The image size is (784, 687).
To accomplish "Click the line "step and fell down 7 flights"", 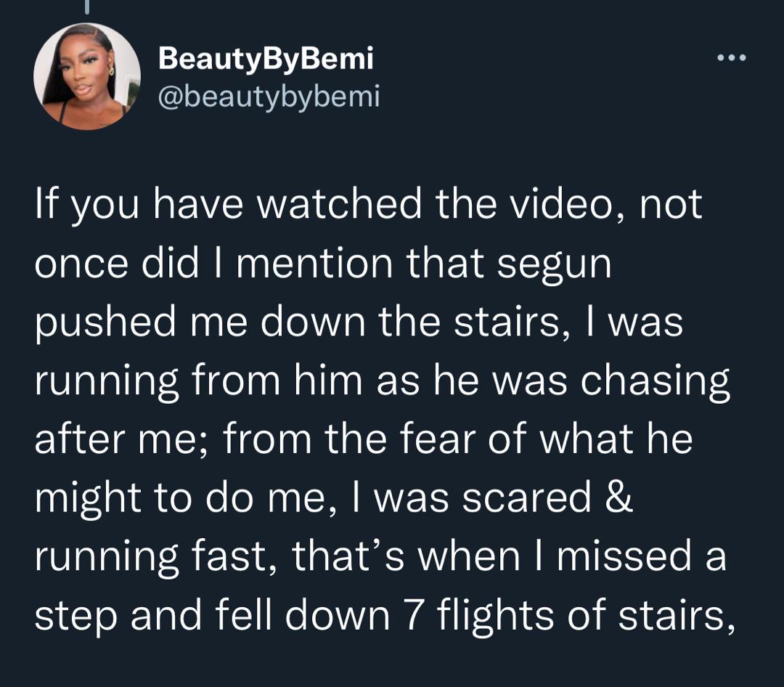I will coord(385,615).
